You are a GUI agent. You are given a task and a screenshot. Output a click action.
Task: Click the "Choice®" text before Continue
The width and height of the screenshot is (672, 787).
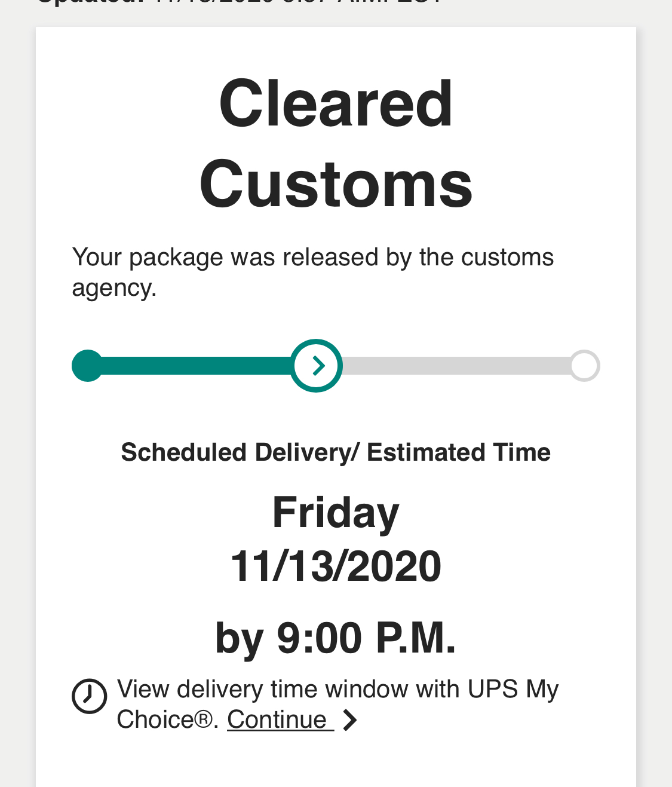click(164, 720)
